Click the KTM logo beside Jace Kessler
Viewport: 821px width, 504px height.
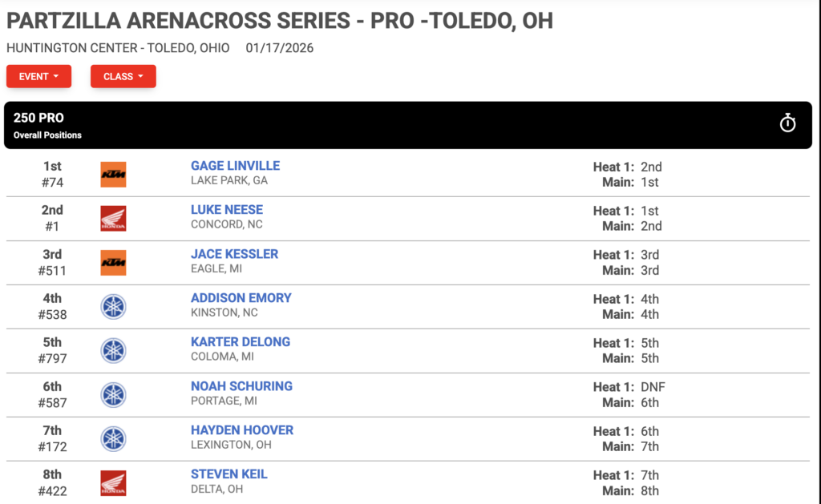(113, 262)
